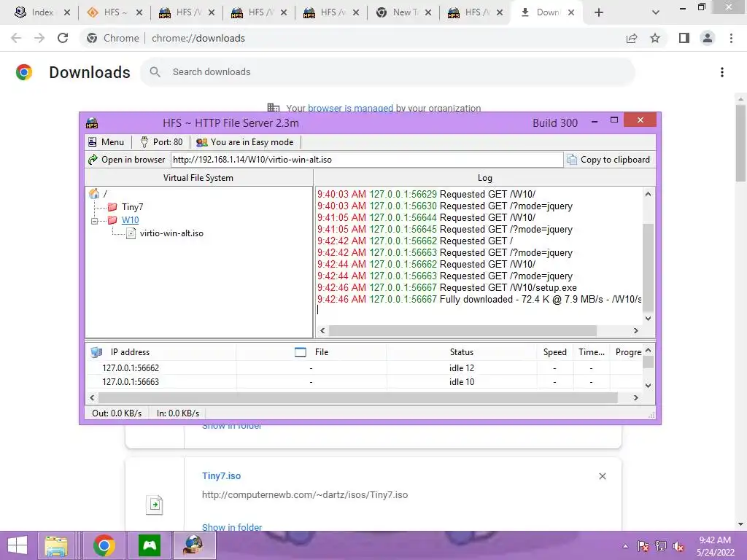Collapse the W10 folder tree node
The width and height of the screenshot is (747, 560).
pyautogui.click(x=94, y=221)
